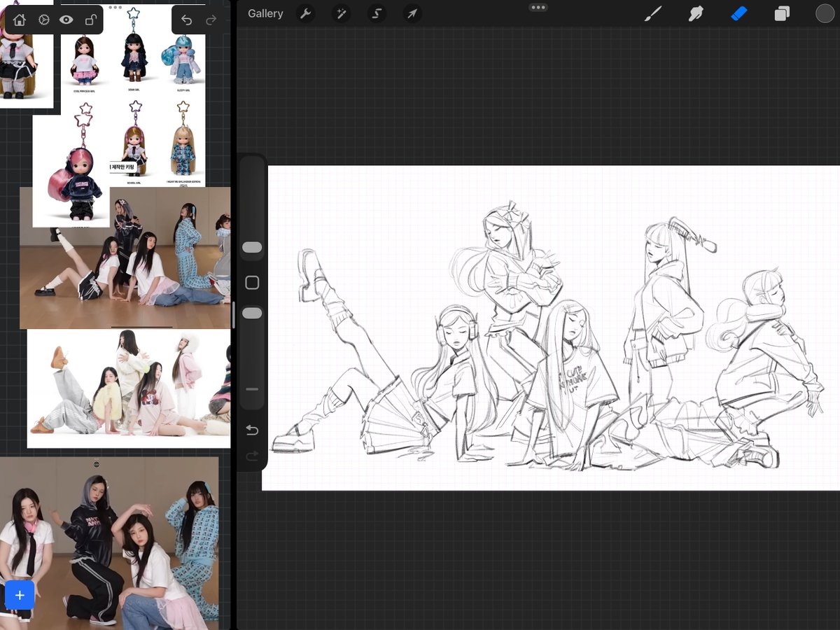This screenshot has width=840, height=630.
Task: Select the pink-haired hoodie doll image
Action: click(x=71, y=171)
